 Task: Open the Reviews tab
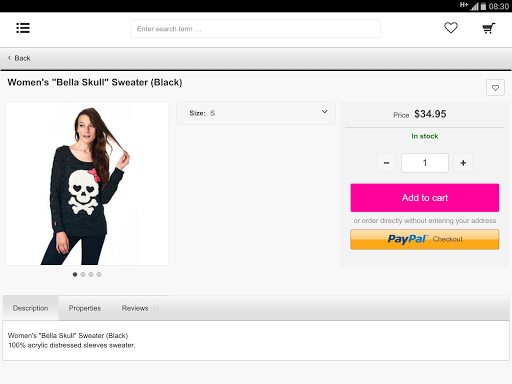point(140,308)
